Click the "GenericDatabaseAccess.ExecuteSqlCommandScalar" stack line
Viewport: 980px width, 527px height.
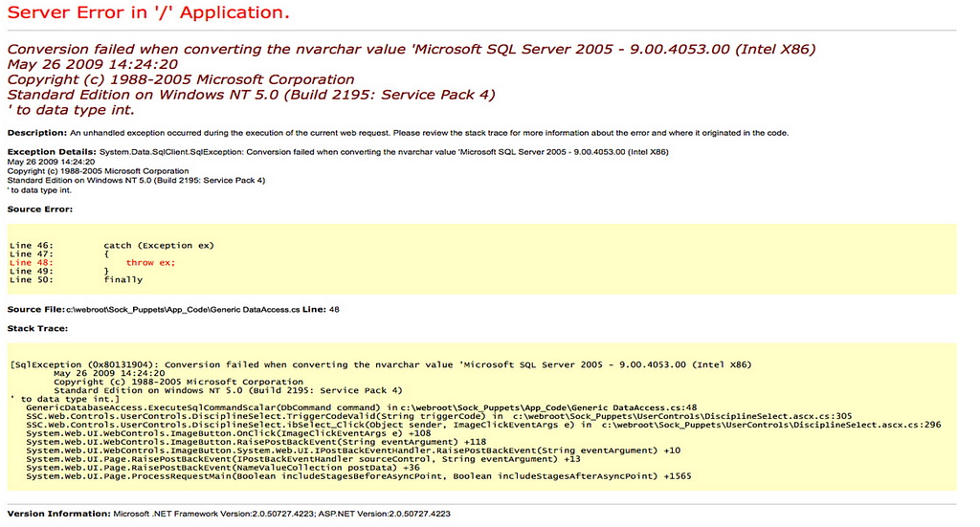pyautogui.click(x=361, y=407)
